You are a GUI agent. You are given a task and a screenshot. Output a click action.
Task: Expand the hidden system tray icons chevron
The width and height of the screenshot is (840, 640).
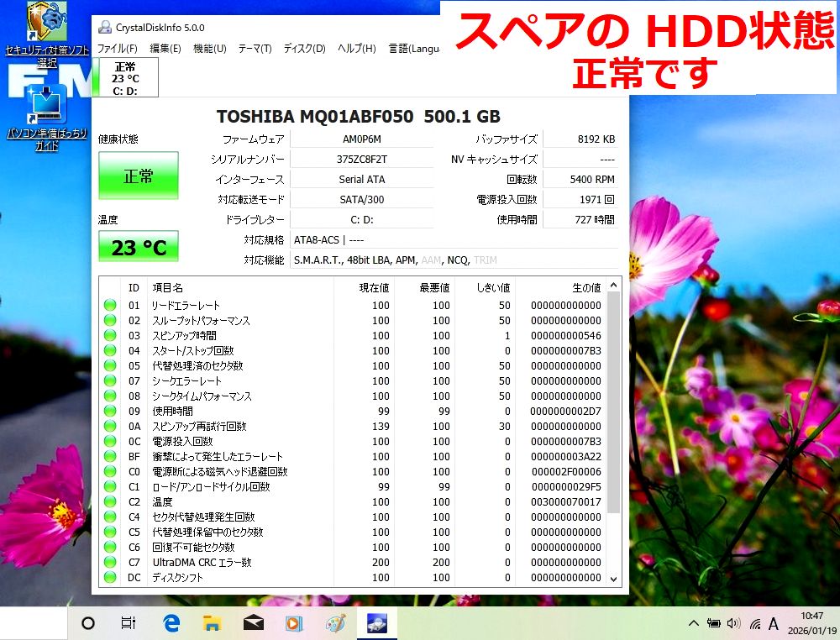(693, 623)
